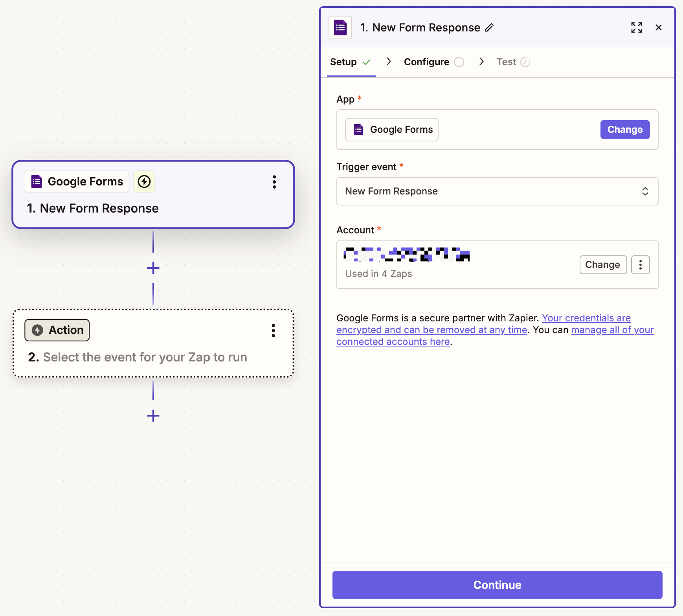Open three-dot menu on Google Forms step
Viewport: 683px width, 616px height.
click(x=274, y=182)
